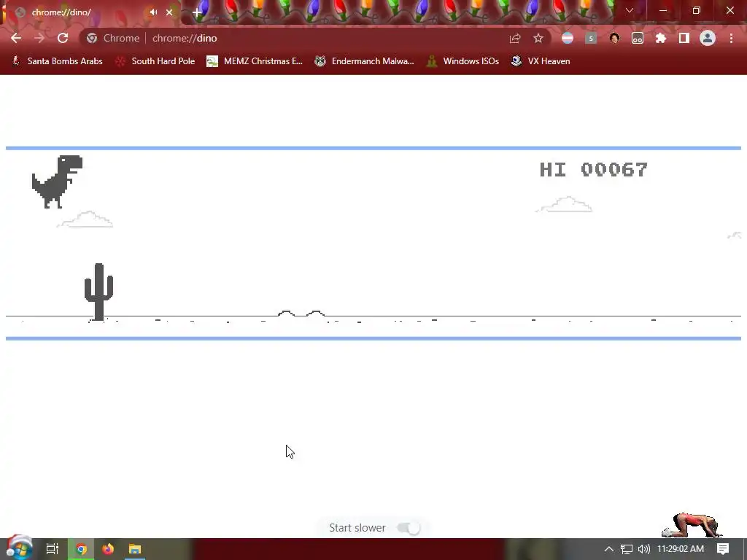This screenshot has height=560, width=747.
Task: Open the Windows ISOs bookmark
Action: point(462,61)
